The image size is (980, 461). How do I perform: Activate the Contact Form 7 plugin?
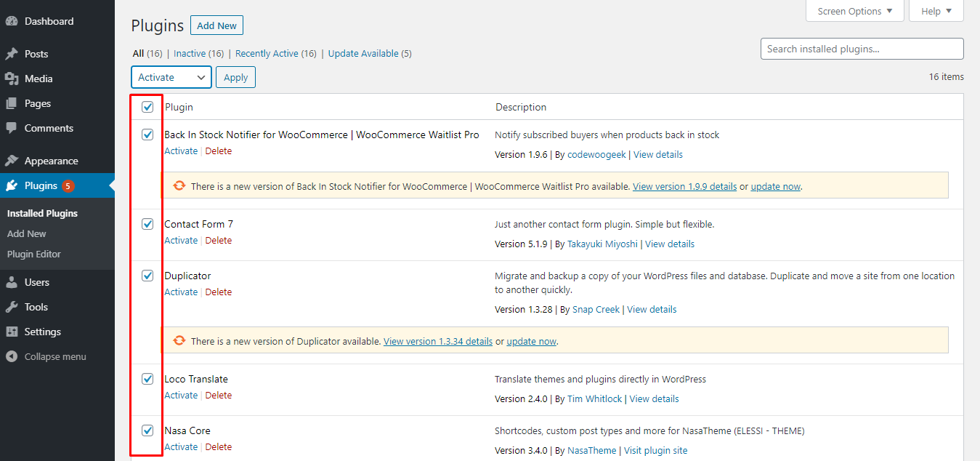click(x=181, y=240)
